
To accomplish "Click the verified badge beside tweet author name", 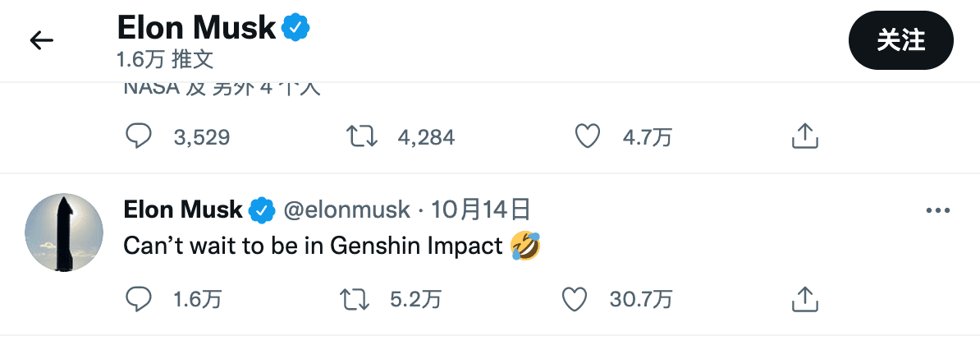I will [x=261, y=211].
